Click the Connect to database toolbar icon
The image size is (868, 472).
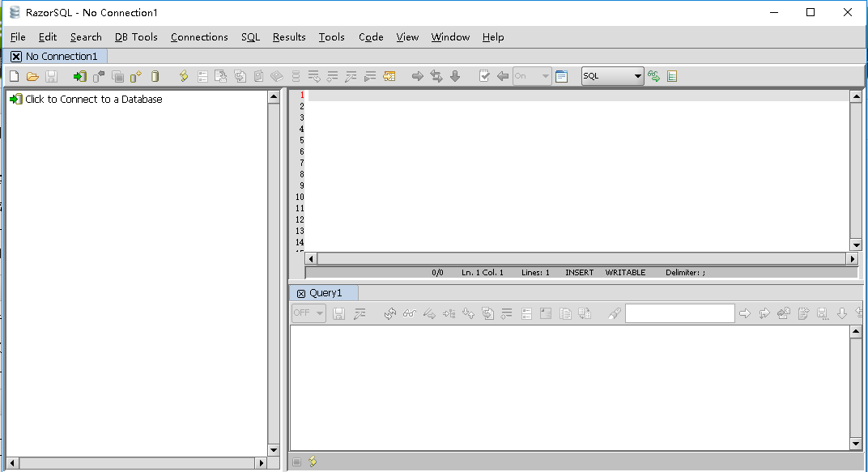tap(79, 76)
